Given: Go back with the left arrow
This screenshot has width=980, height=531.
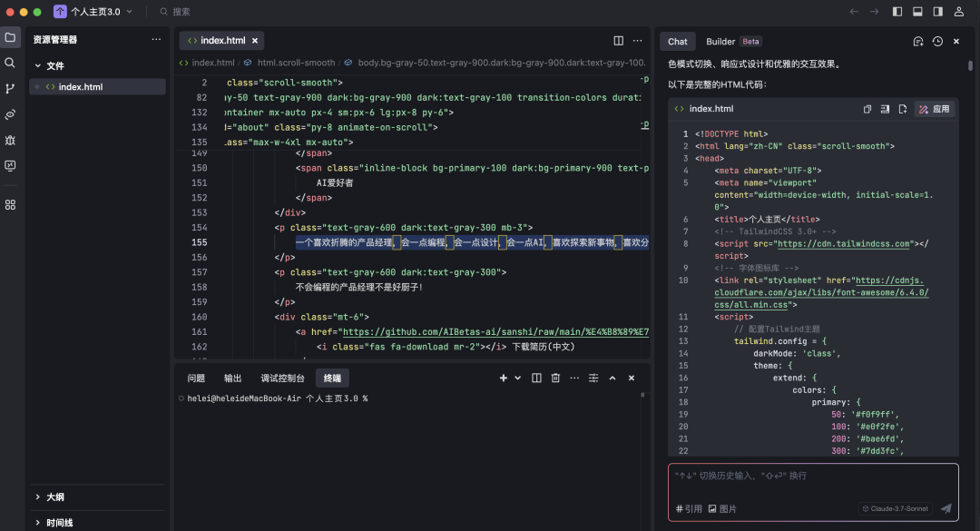Looking at the screenshot, I should (854, 11).
